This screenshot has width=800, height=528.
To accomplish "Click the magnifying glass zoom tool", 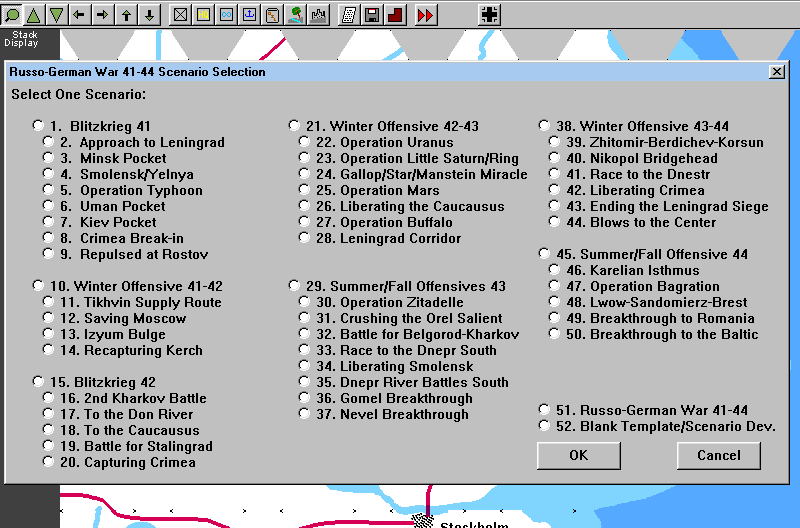I will pos(12,14).
